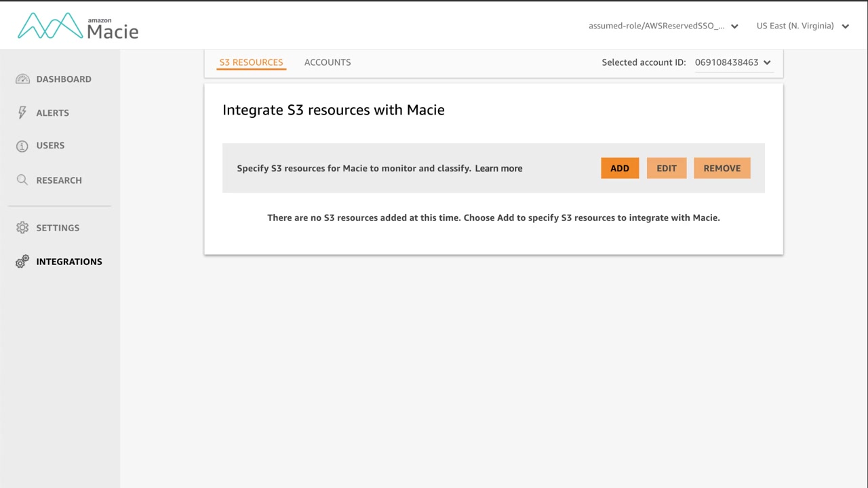The image size is (868, 488).
Task: Click the Amazon Macie logo
Action: coord(78,26)
